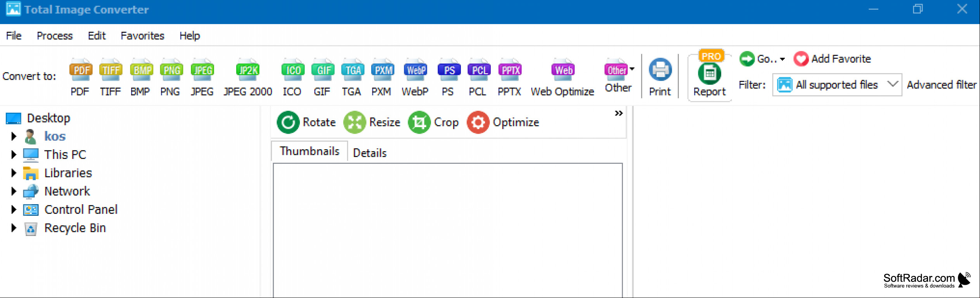The width and height of the screenshot is (980, 298).
Task: Minimize the Total Image Converter window
Action: 873,9
